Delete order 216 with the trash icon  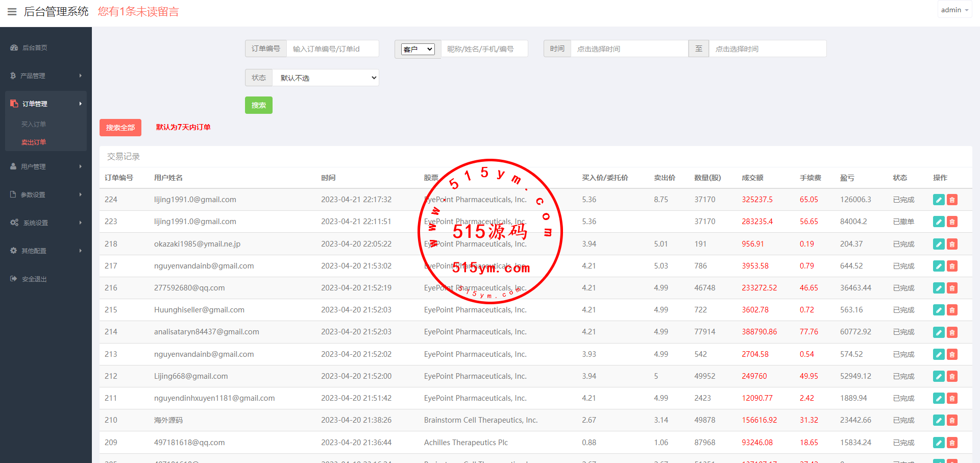[952, 288]
